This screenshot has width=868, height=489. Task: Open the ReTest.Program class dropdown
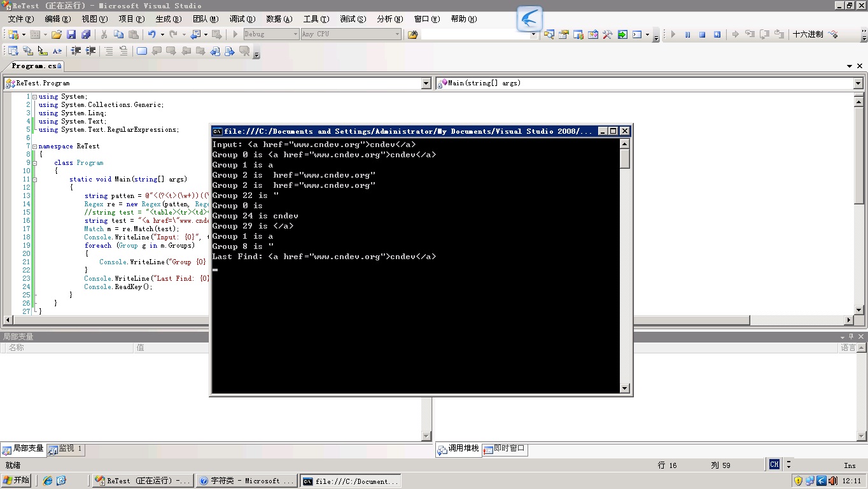pos(426,83)
